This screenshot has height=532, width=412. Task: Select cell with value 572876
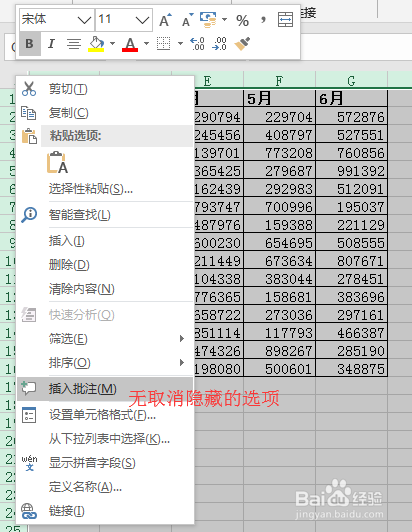pos(351,117)
